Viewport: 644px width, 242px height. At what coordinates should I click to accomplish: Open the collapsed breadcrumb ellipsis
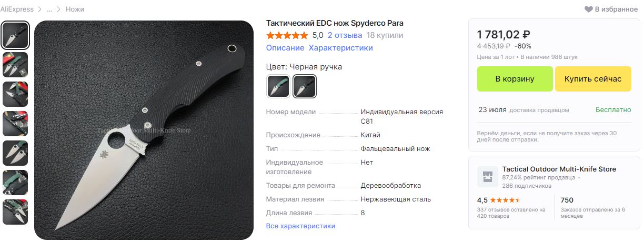pos(49,9)
